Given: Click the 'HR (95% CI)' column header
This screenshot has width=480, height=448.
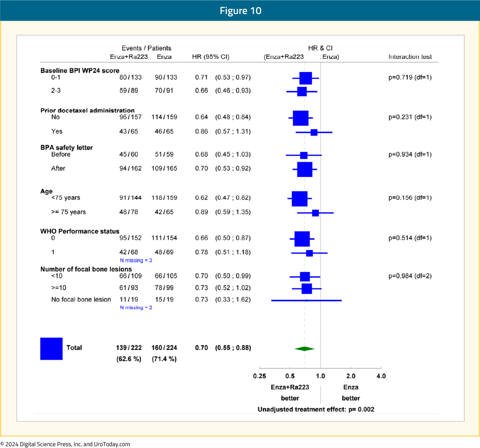Looking at the screenshot, I should click(x=211, y=57).
